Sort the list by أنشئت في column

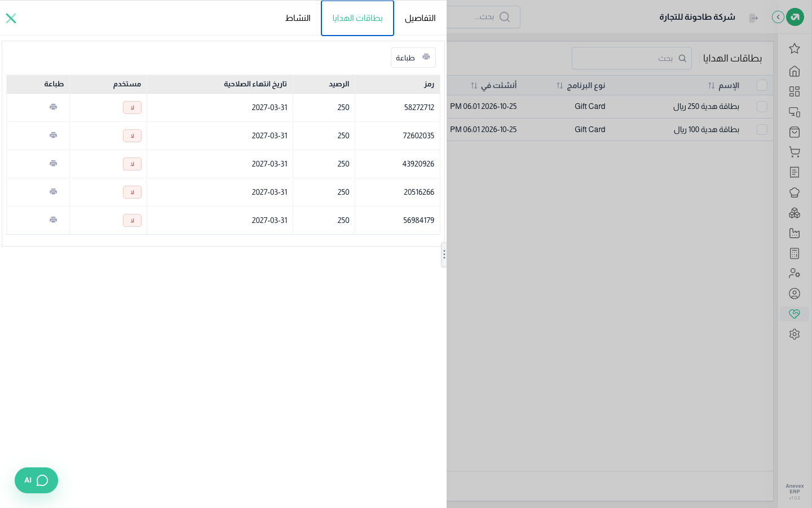(493, 86)
